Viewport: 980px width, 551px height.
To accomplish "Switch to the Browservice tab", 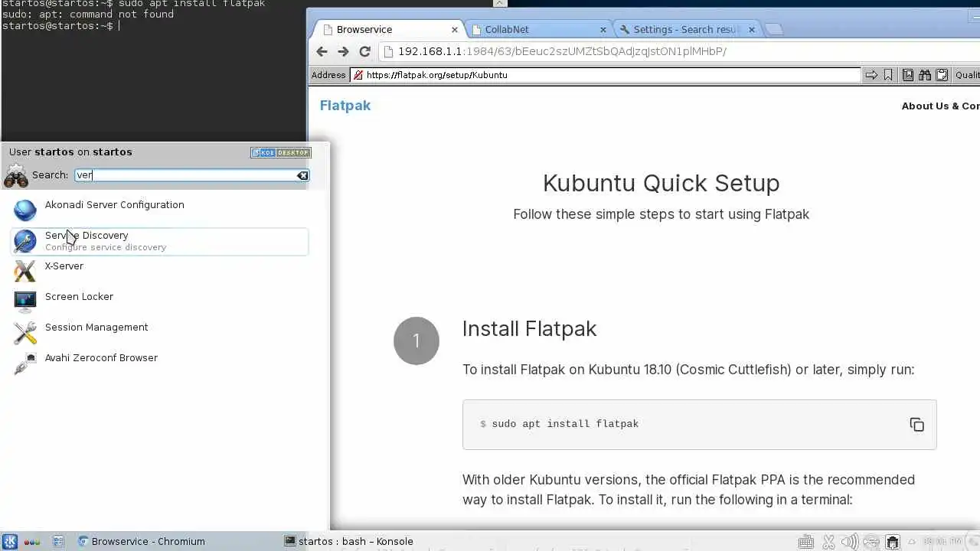I will click(x=387, y=29).
